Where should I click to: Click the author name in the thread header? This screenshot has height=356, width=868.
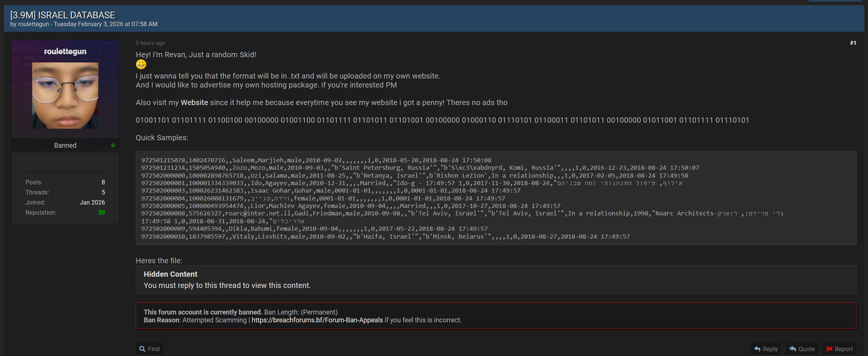(33, 24)
